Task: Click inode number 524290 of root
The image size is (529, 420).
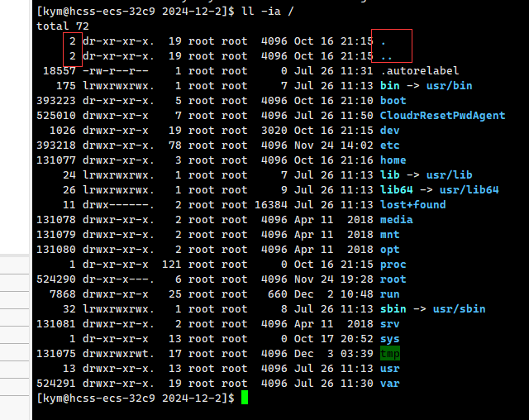Action: coord(56,279)
